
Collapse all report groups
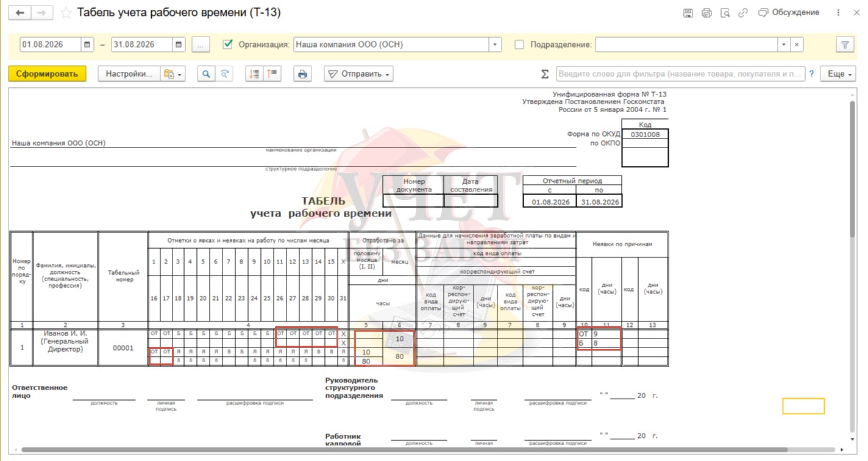point(255,74)
